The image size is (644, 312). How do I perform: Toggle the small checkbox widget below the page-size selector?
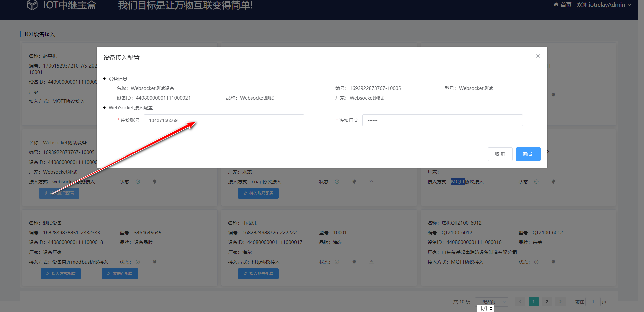(484, 308)
